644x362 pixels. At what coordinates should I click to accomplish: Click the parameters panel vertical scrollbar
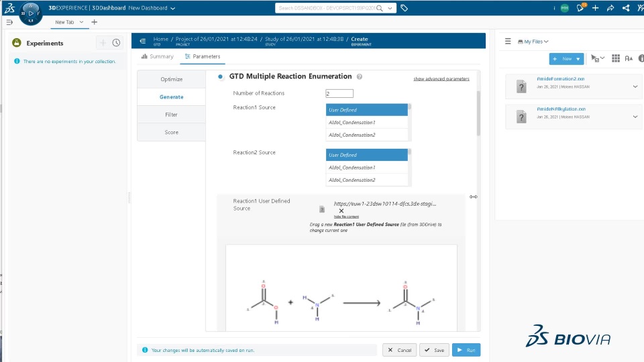(x=478, y=114)
